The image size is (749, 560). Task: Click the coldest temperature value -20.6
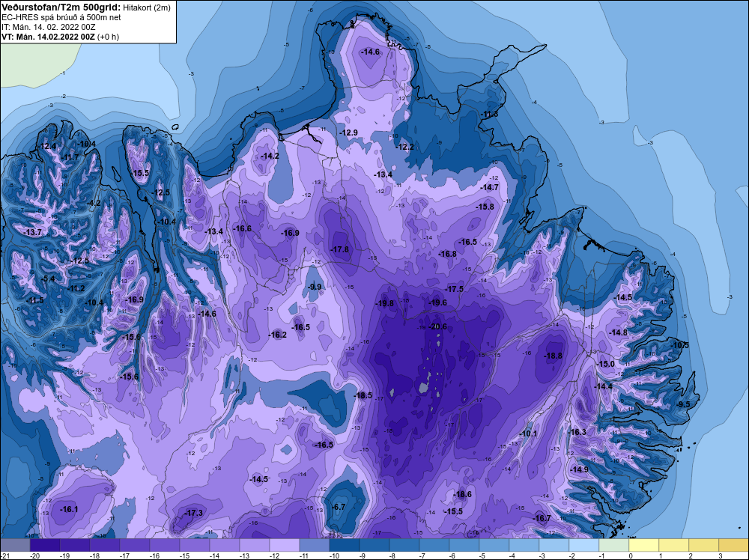point(438,326)
